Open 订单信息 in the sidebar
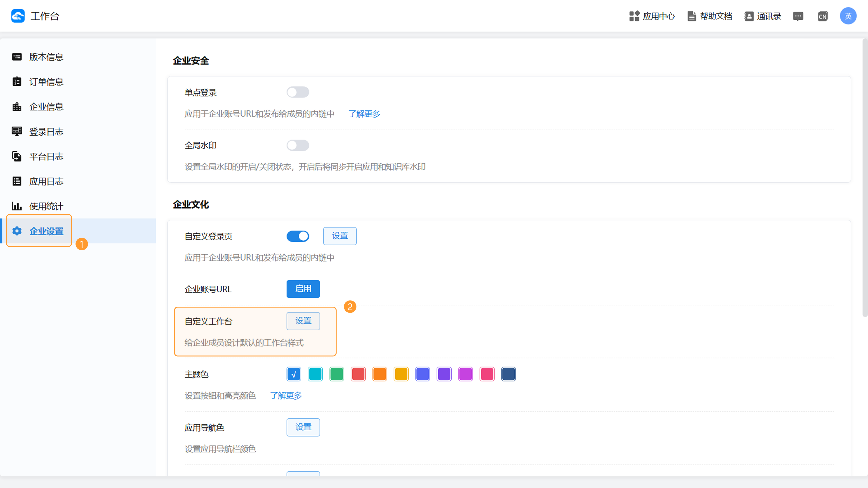Screen dimensions: 868x488 (x=78, y=82)
